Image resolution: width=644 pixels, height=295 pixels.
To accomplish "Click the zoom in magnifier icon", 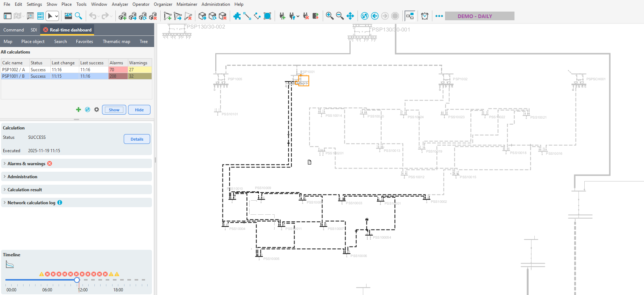I will pos(329,16).
